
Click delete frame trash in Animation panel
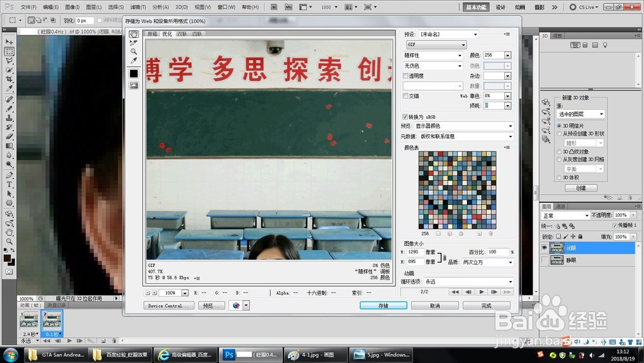tap(115, 341)
